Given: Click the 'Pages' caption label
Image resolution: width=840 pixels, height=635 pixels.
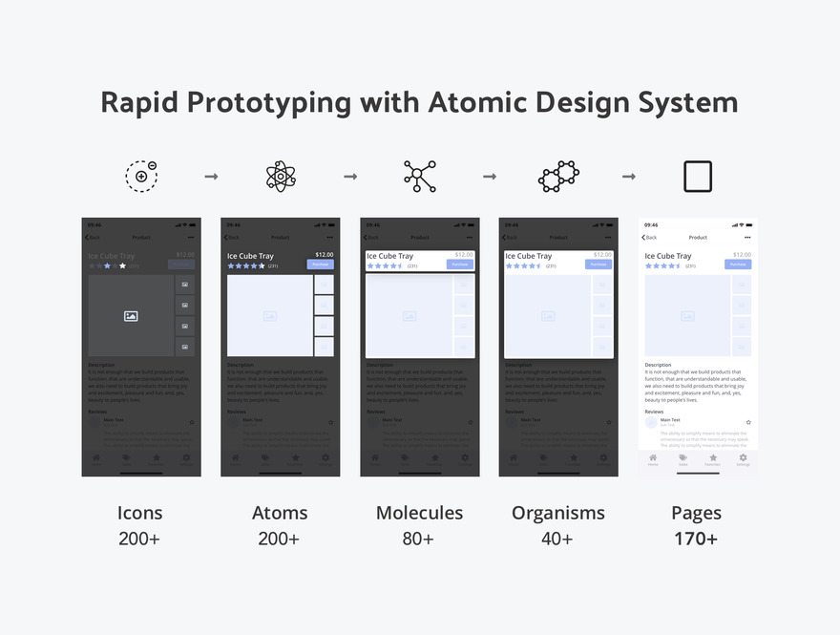Looking at the screenshot, I should pos(697,514).
